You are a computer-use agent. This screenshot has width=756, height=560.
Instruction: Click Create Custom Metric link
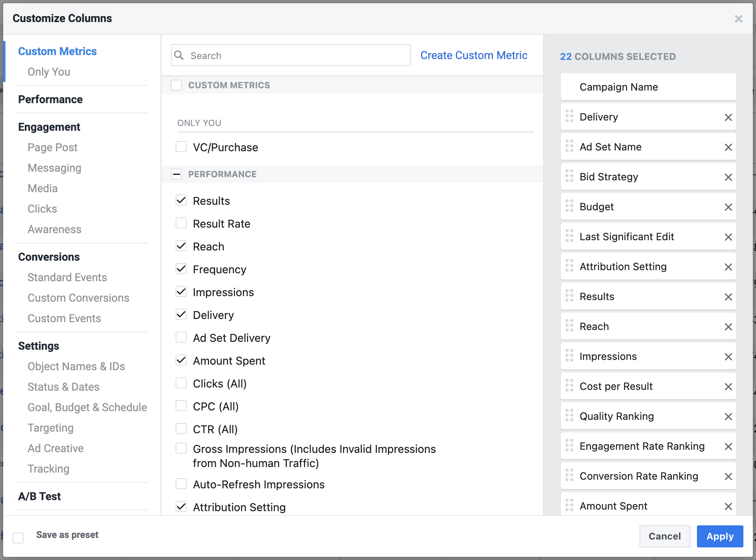tap(474, 55)
